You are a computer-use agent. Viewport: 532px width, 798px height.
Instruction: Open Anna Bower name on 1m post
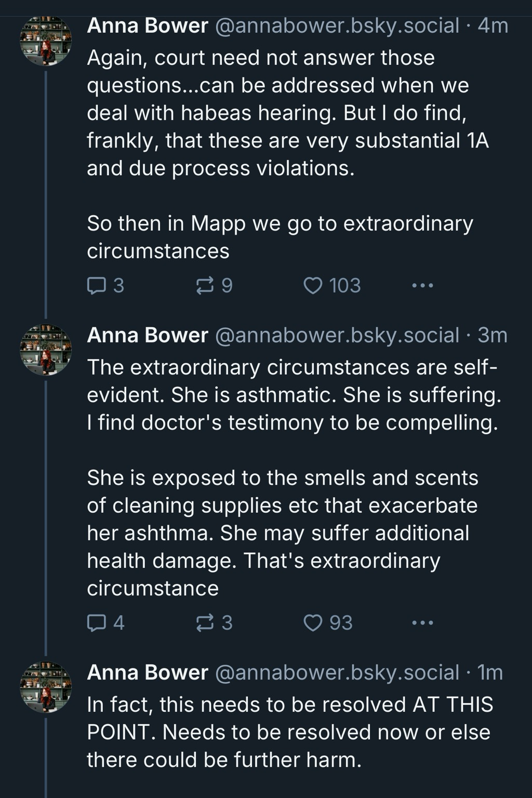pyautogui.click(x=148, y=672)
